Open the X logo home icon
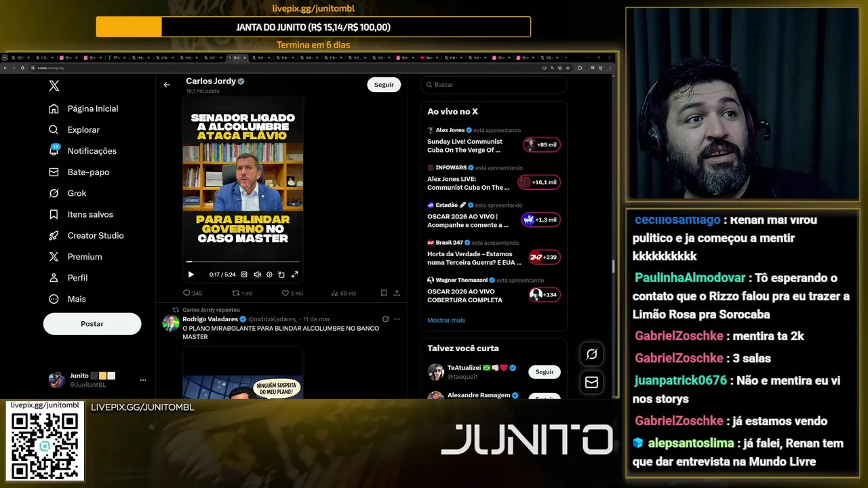This screenshot has width=868, height=488. pyautogui.click(x=54, y=85)
